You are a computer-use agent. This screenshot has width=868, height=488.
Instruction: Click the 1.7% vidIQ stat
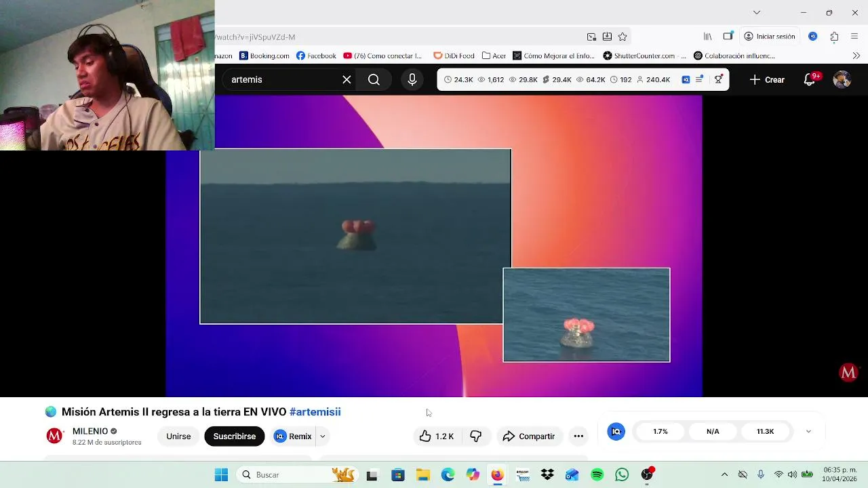(x=660, y=432)
